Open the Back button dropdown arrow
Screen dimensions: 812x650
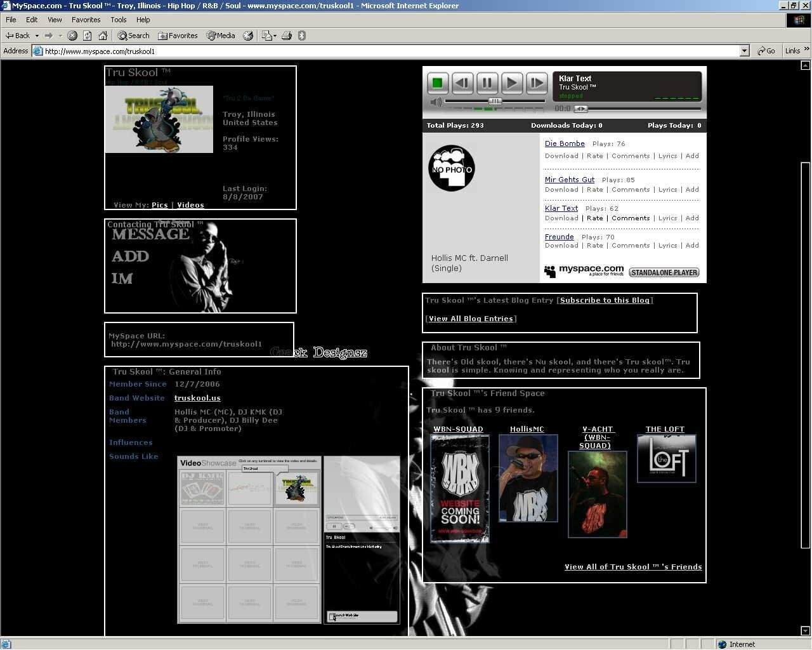[x=37, y=36]
